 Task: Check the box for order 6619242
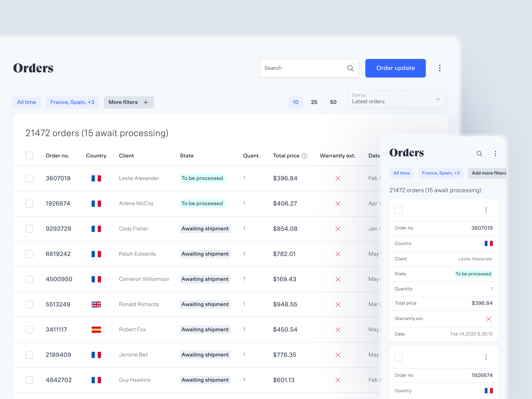[29, 254]
